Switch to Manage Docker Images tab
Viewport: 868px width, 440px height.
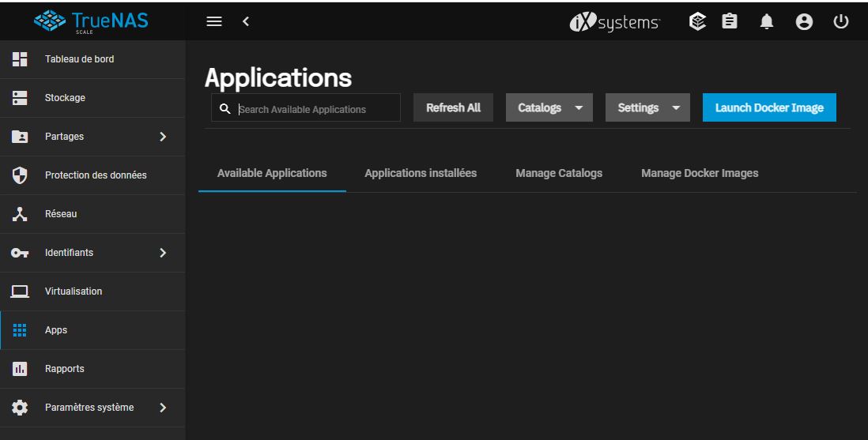click(700, 173)
